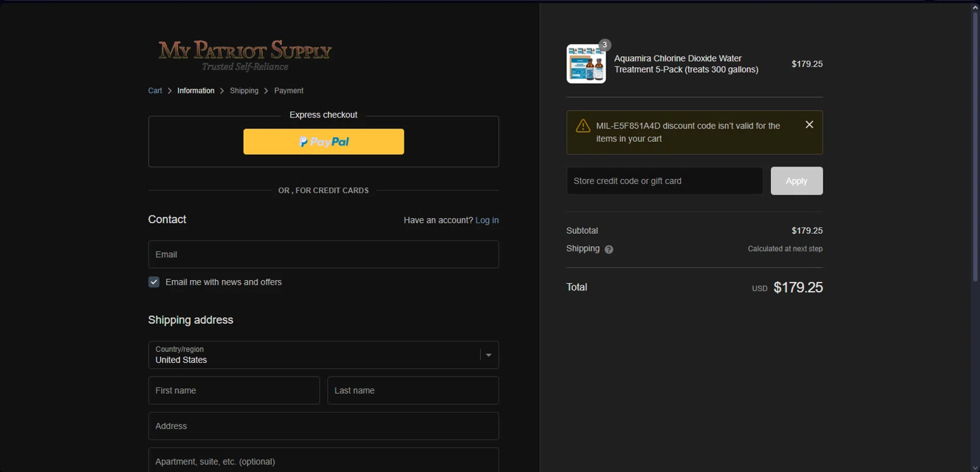Select the Shipping breadcrumb step
980x472 pixels.
[x=244, y=91]
